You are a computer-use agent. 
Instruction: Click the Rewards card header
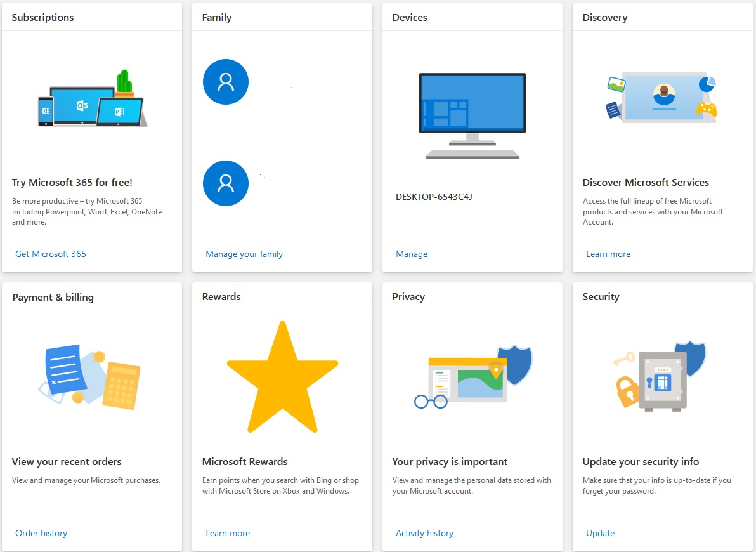(x=221, y=297)
